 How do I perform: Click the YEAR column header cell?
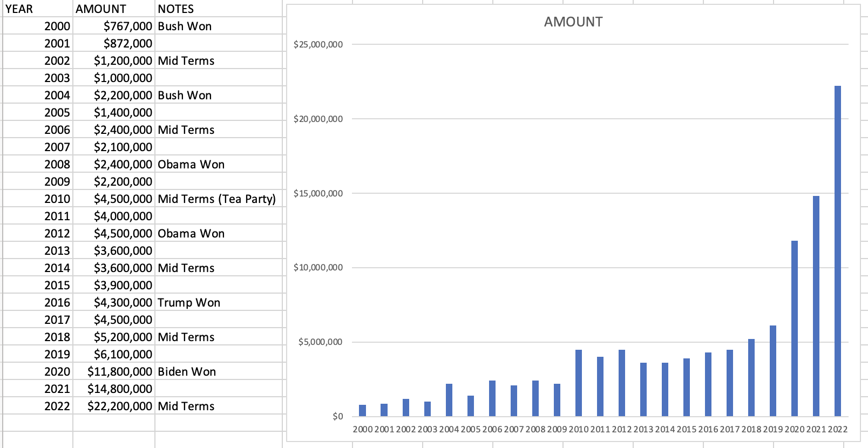(x=38, y=9)
